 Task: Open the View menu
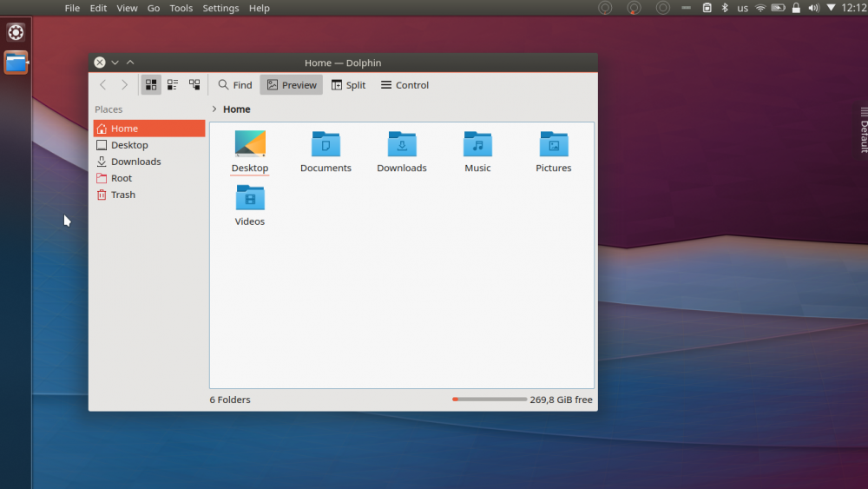click(127, 9)
